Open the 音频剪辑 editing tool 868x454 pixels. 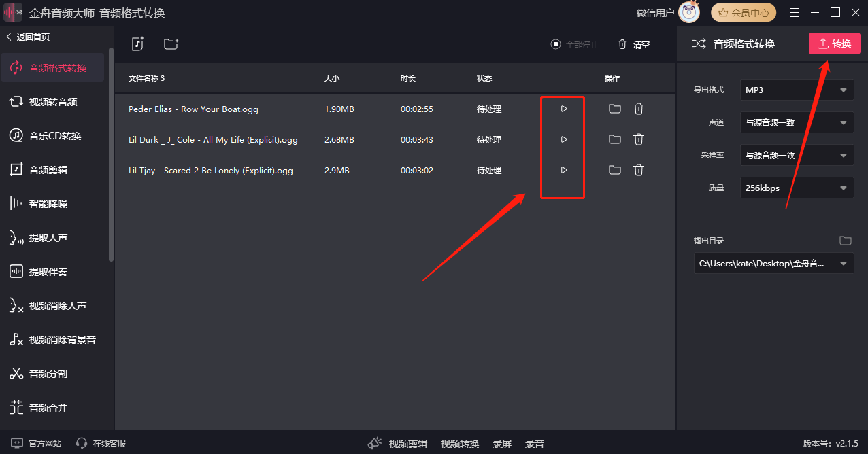coord(52,169)
